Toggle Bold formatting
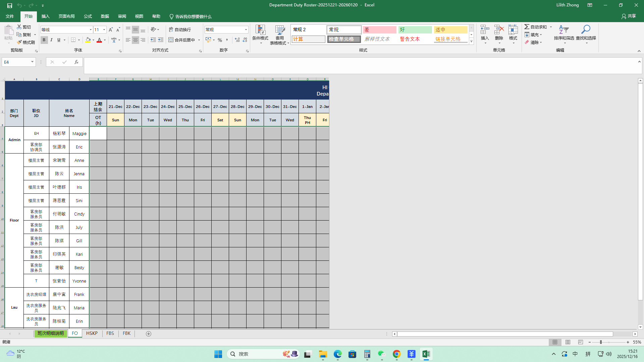The image size is (644, 362). pos(44,40)
